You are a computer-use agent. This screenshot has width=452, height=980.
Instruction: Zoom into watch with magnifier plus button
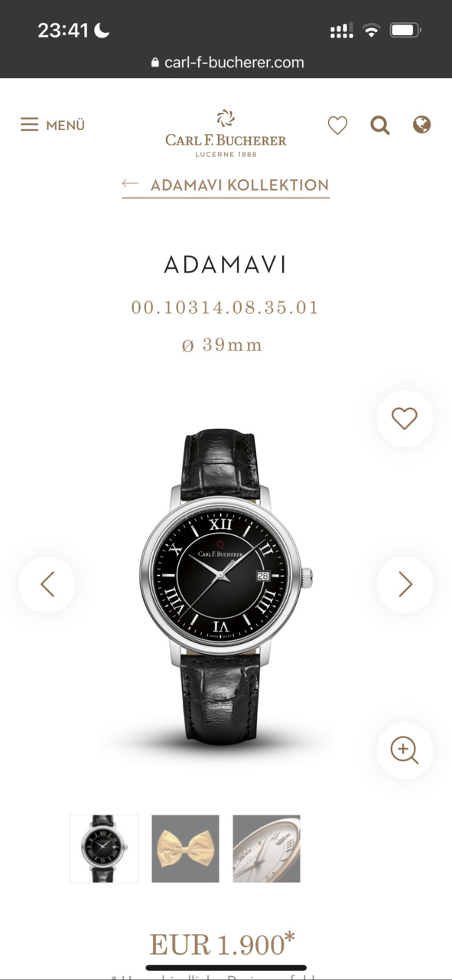click(405, 750)
